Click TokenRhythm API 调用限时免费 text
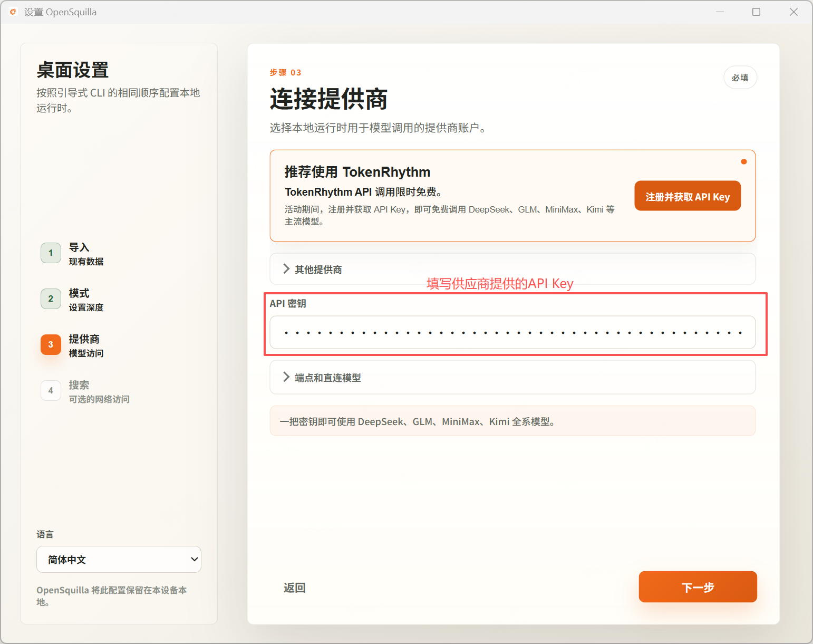Image resolution: width=813 pixels, height=644 pixels. point(364,192)
